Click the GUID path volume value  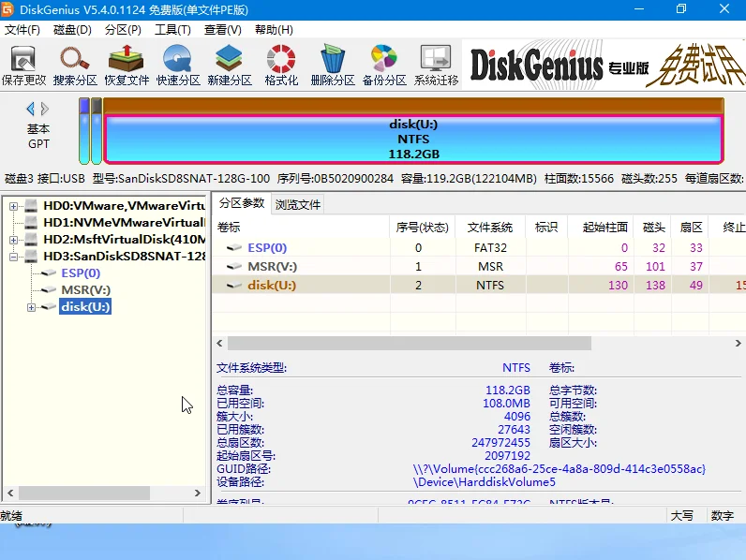(559, 469)
